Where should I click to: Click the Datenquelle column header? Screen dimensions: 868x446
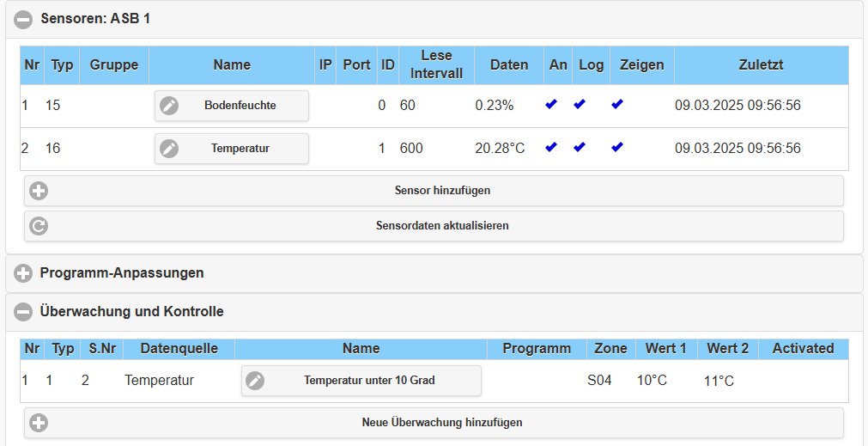click(x=179, y=349)
